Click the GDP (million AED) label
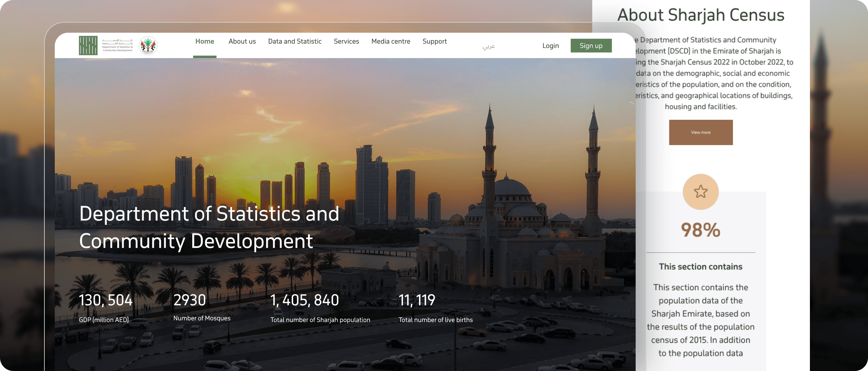868x371 pixels. tap(104, 320)
